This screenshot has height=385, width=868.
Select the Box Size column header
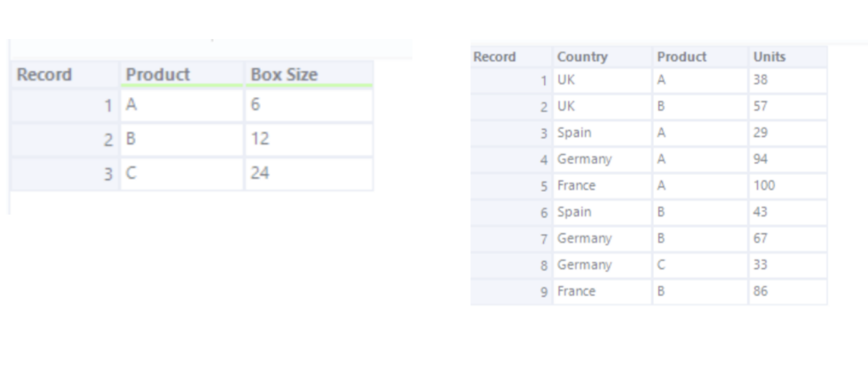tap(309, 74)
